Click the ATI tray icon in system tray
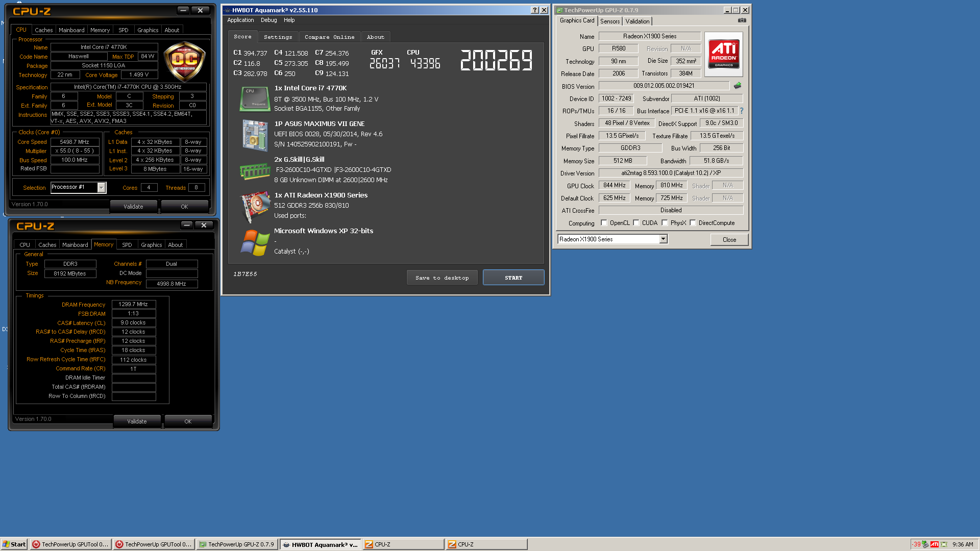This screenshot has height=551, width=980. coord(935,544)
